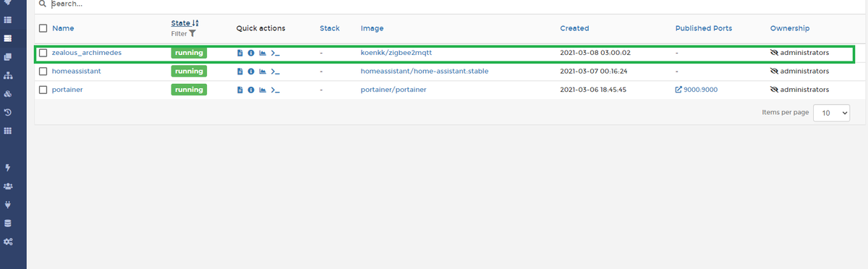Viewport: 868px width, 269px height.
Task: Open published port 9000:9000 link
Action: (x=697, y=90)
